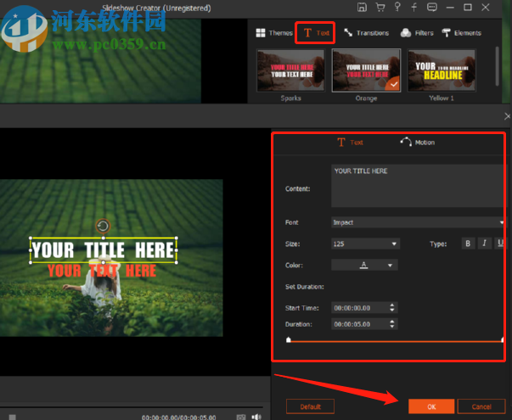Select the Orange text template
Image resolution: width=512 pixels, height=420 pixels.
366,70
